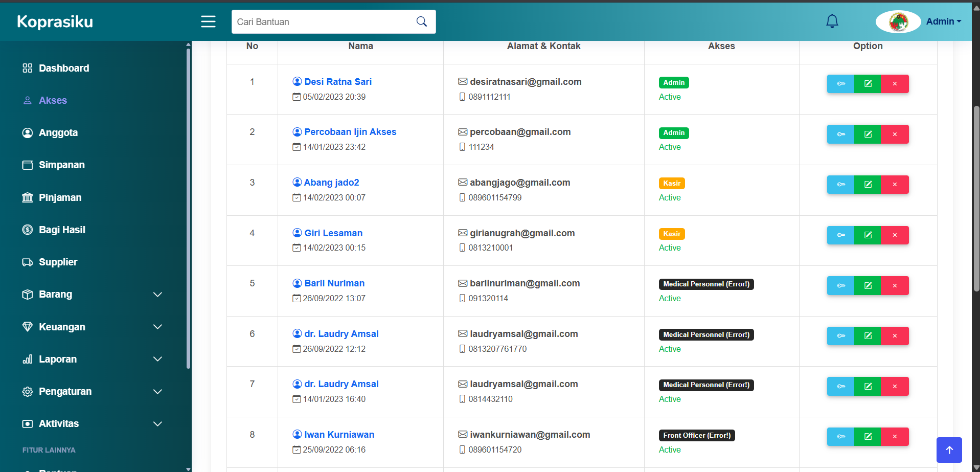The image size is (980, 472).
Task: Click the scroll-to-top arrow button
Action: point(949,450)
